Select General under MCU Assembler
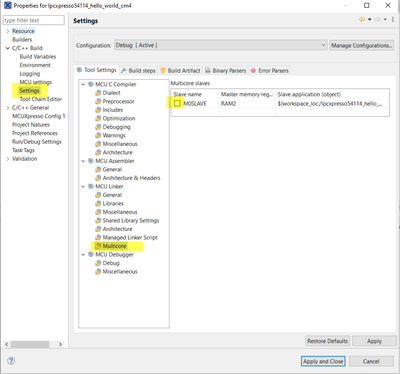 coord(112,169)
